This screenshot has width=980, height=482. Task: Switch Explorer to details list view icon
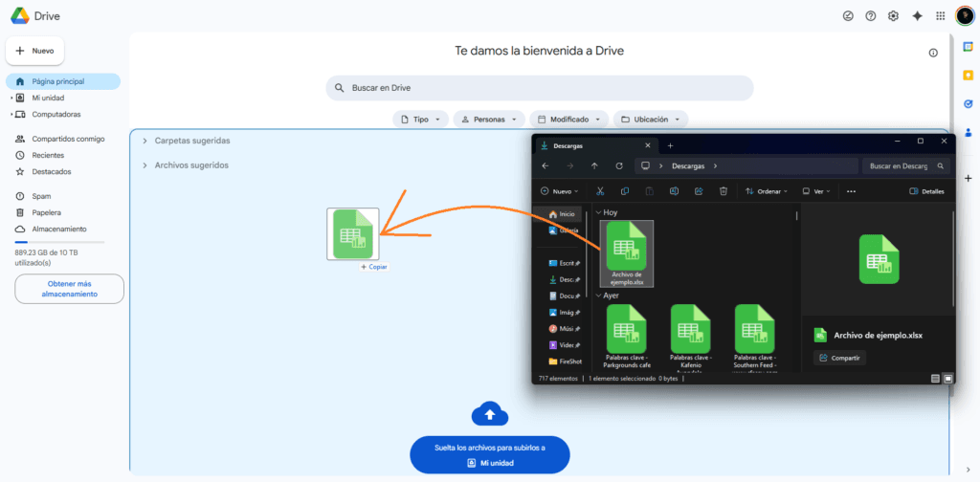[x=935, y=379]
